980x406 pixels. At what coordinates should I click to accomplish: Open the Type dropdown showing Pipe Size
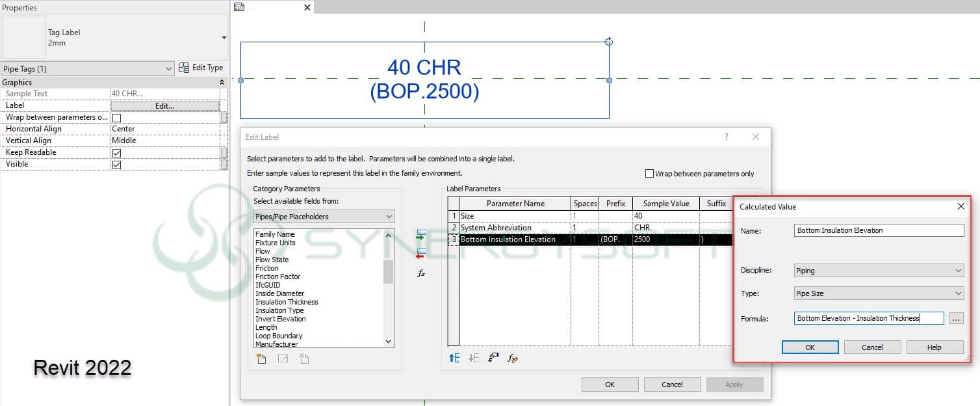pyautogui.click(x=879, y=293)
